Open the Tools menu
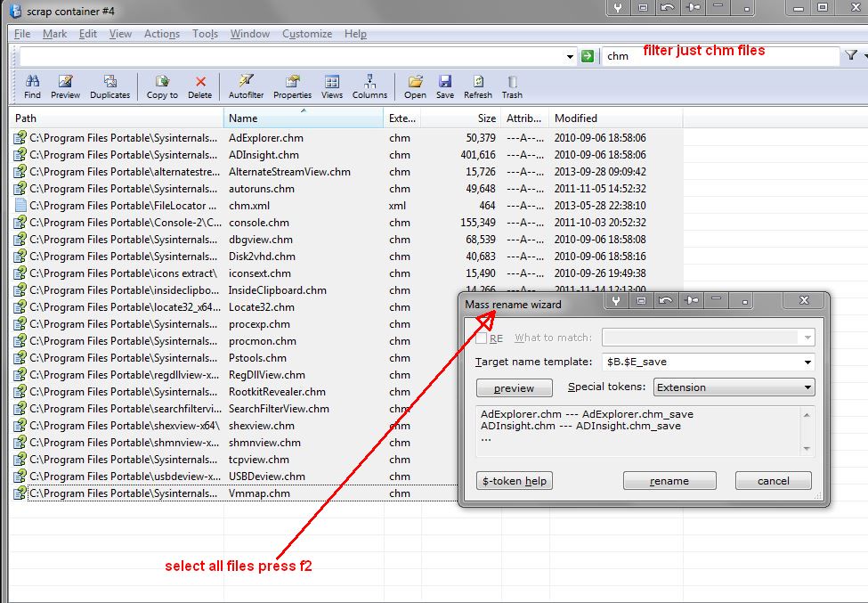Viewport: 868px width, 603px height. (205, 34)
